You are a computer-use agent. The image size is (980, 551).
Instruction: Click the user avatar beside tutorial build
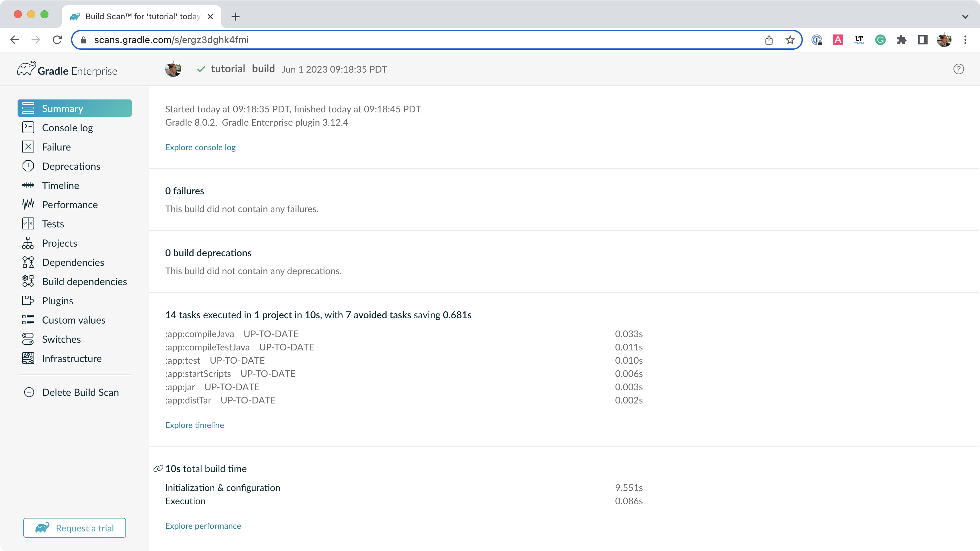click(173, 69)
